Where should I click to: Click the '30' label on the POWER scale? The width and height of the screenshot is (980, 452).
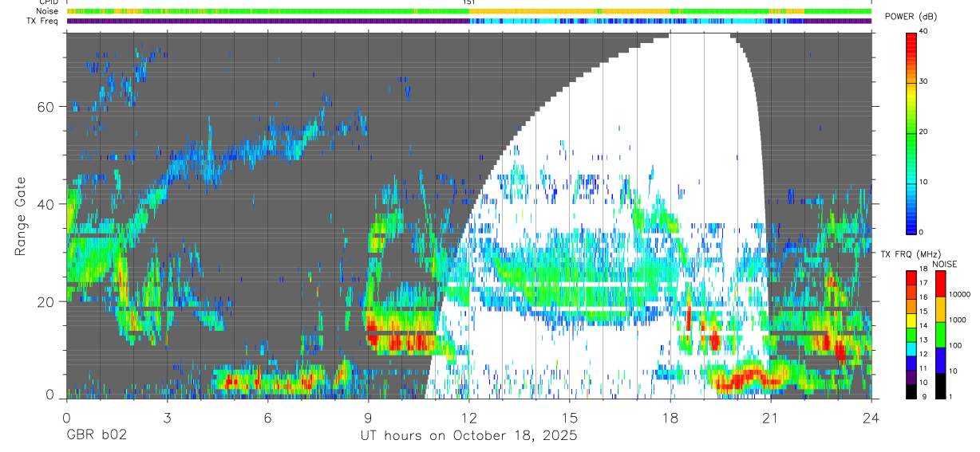[x=925, y=82]
